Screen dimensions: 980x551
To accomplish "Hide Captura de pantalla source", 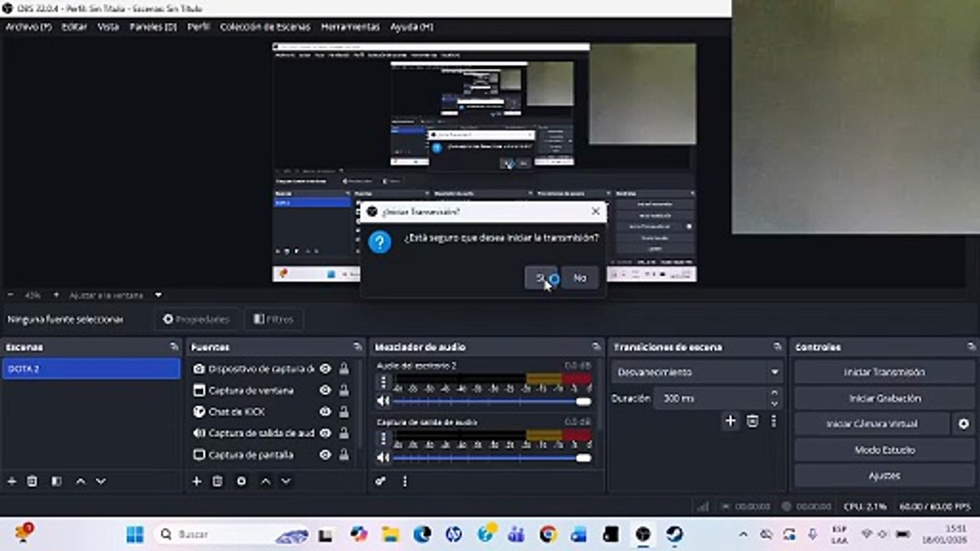I will coord(325,455).
